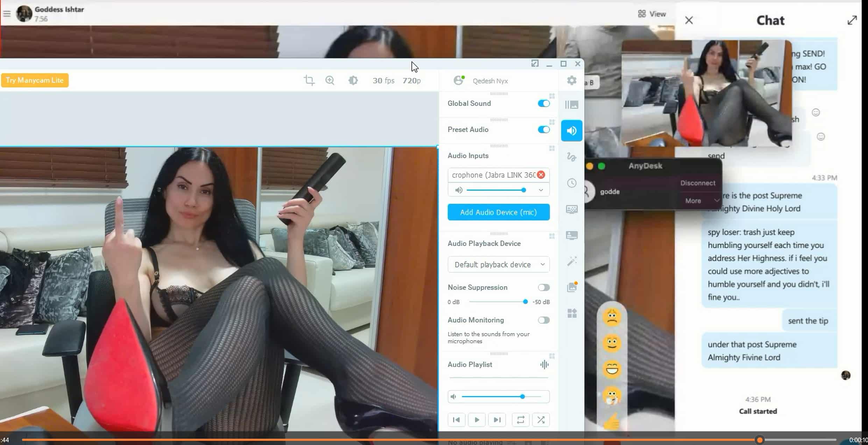
Task: Enable Noise Suppression
Action: (544, 287)
